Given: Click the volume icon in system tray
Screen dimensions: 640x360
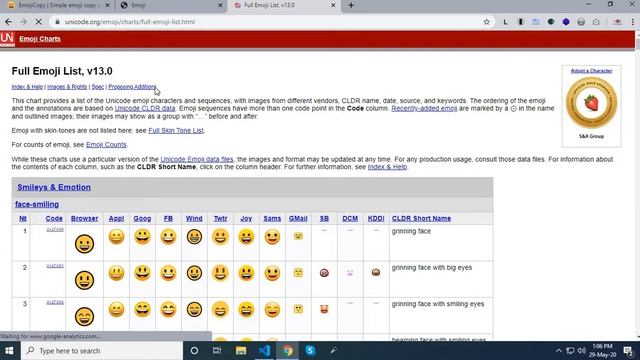Looking at the screenshot, I should pos(582,351).
